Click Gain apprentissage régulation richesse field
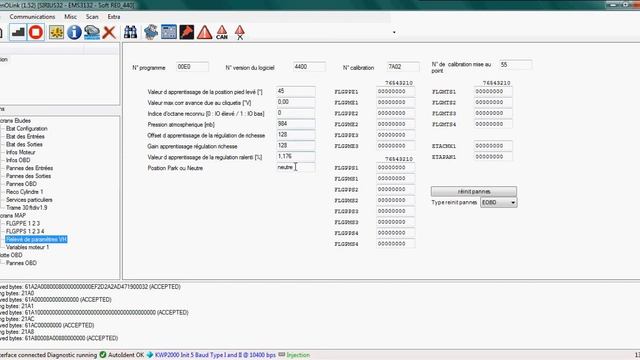 tap(296, 146)
